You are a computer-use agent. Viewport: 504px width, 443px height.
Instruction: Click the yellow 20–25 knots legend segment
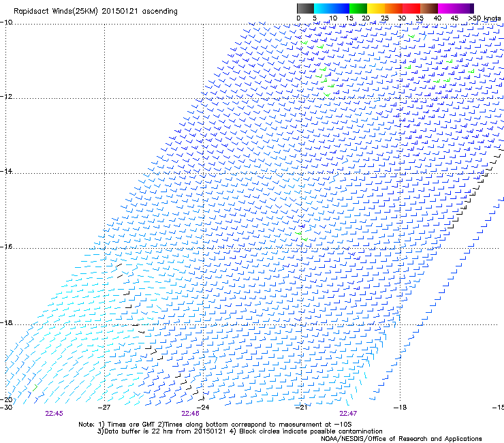[376, 8]
